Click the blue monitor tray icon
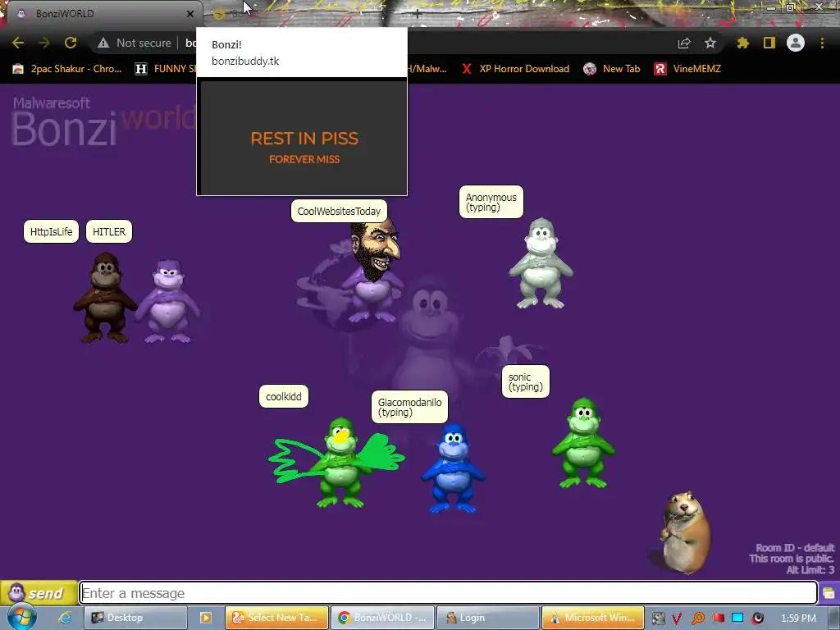The width and height of the screenshot is (840, 630). (737, 618)
